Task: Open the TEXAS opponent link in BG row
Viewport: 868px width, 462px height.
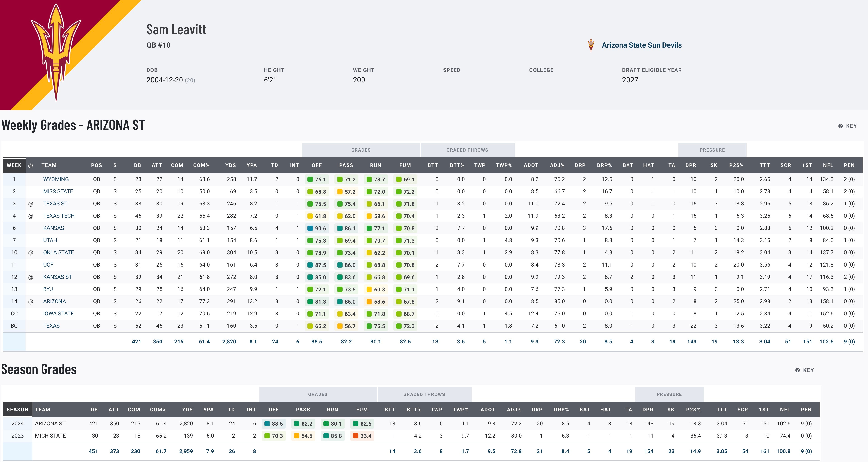Action: pyautogui.click(x=51, y=326)
